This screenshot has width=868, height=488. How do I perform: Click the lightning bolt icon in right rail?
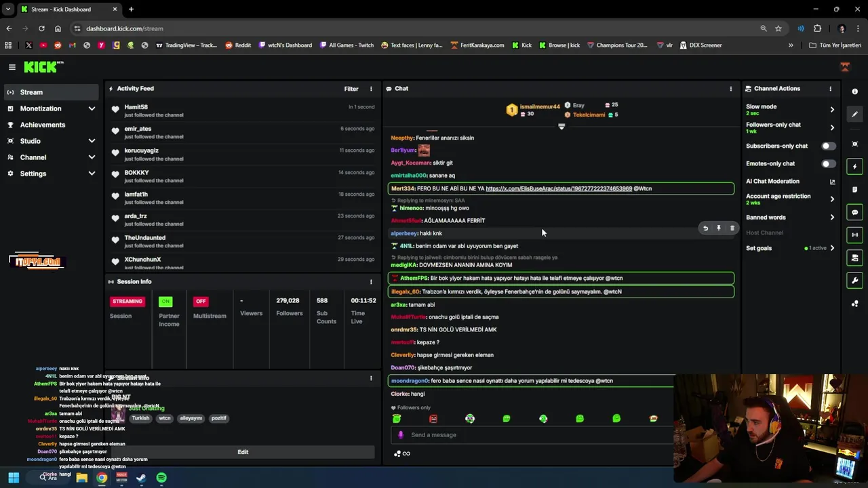(x=854, y=167)
